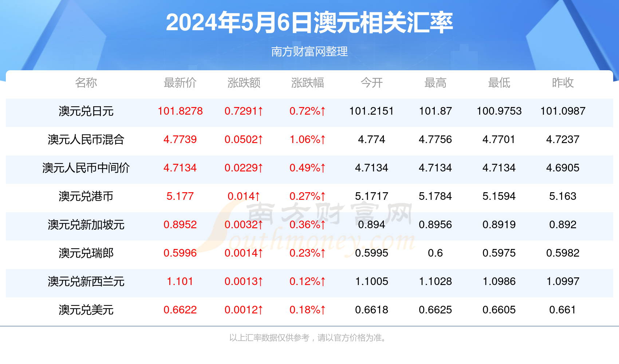This screenshot has height=364, width=619.
Task: Click low value 100.9753
Action: pos(499,111)
